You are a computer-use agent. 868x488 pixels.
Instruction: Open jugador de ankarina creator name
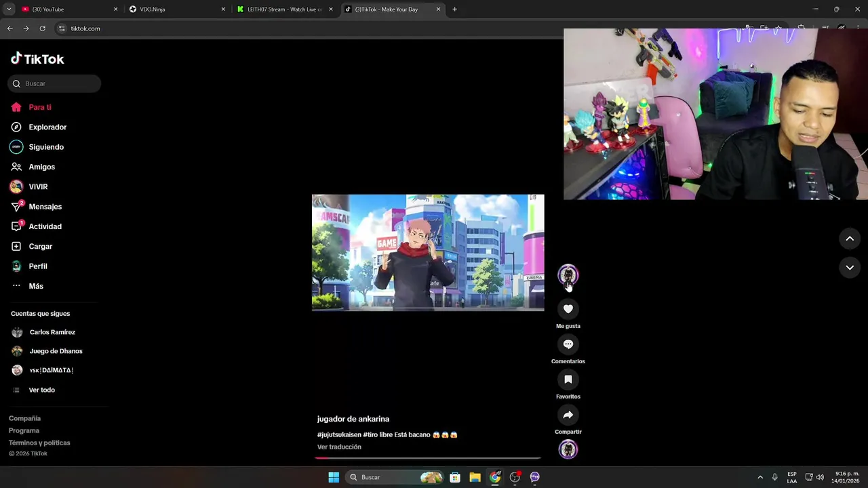[x=353, y=419]
